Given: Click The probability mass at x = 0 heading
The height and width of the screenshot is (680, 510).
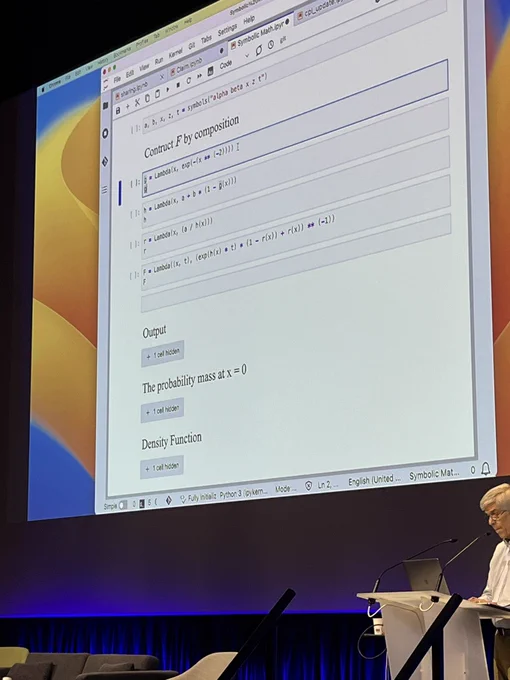Looking at the screenshot, I should (x=194, y=379).
